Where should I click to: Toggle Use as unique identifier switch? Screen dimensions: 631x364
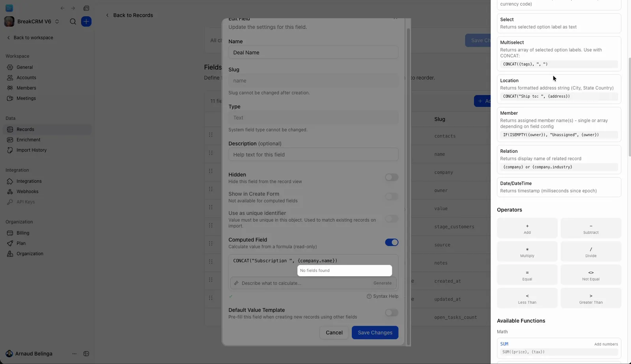[x=392, y=219]
